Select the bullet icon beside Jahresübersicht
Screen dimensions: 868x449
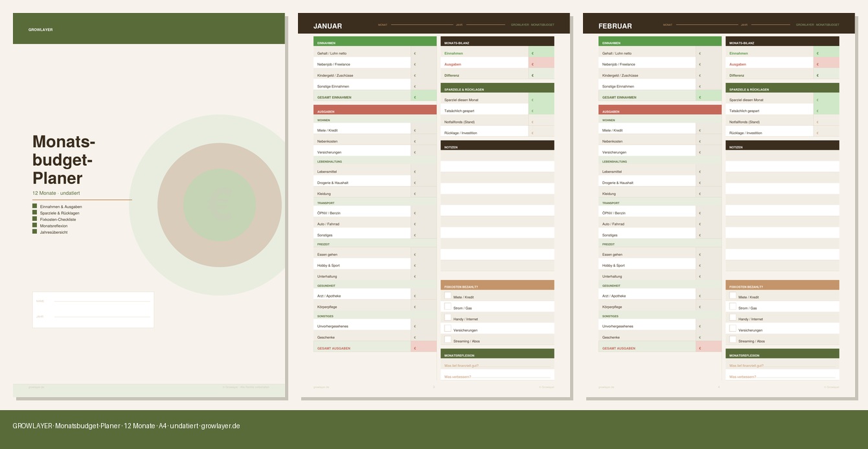[34, 231]
